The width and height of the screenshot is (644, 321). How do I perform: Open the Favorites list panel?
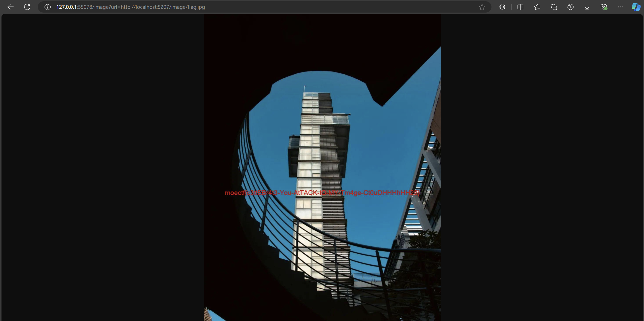coord(537,7)
